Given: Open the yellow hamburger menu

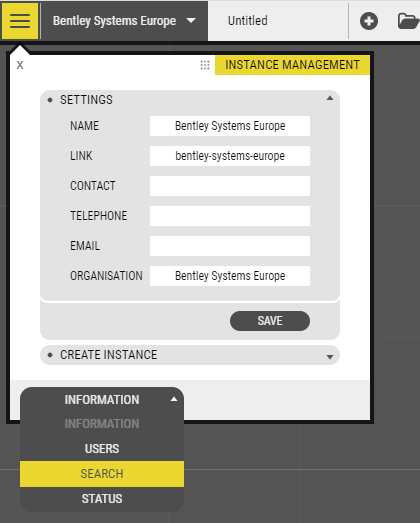Looking at the screenshot, I should (x=20, y=21).
